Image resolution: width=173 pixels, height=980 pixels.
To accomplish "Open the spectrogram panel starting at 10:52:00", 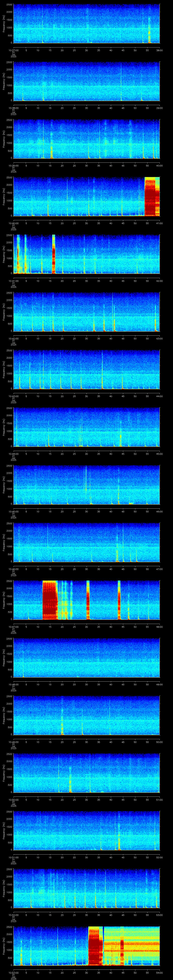I will [87, 888].
